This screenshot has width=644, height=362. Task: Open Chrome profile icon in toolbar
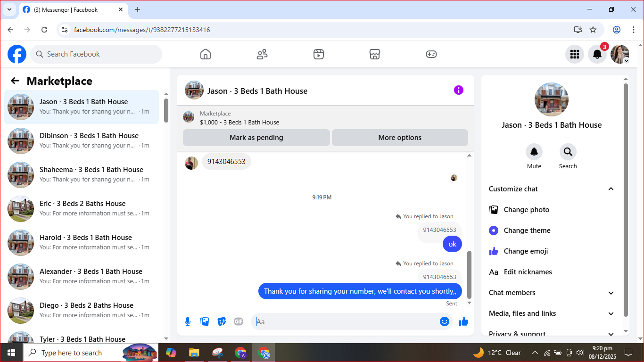[x=617, y=30]
